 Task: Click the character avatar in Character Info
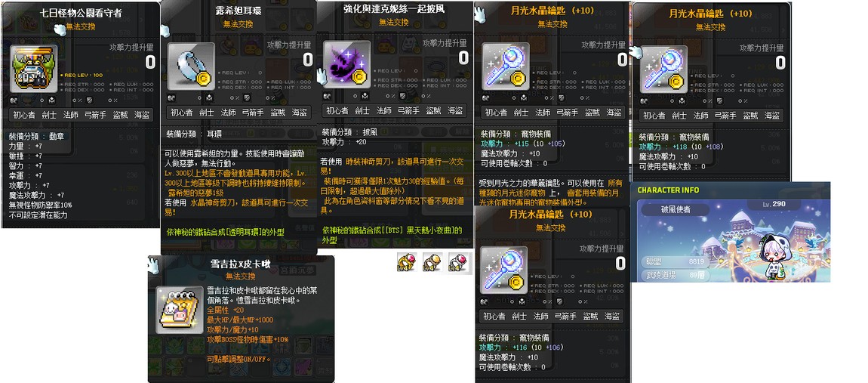(x=774, y=257)
